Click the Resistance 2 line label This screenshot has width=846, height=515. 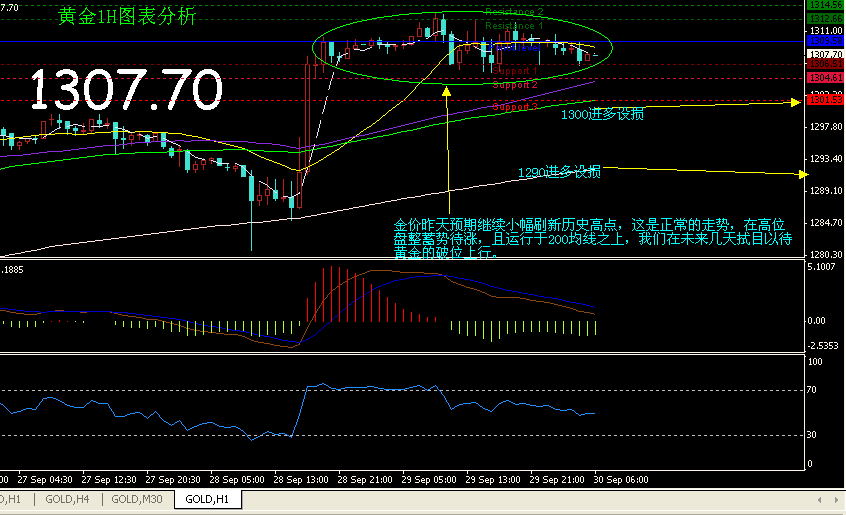coord(514,13)
